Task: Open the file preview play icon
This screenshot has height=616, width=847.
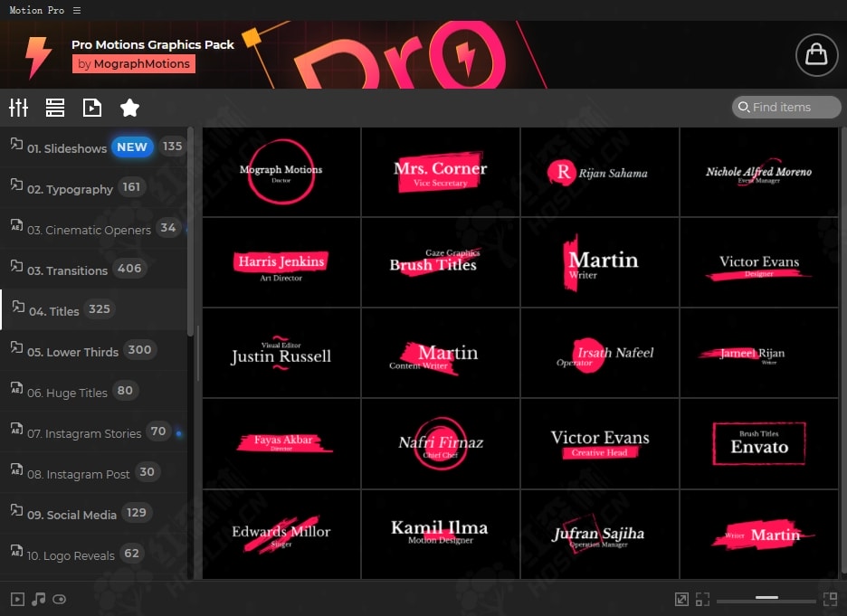Action: pos(91,108)
